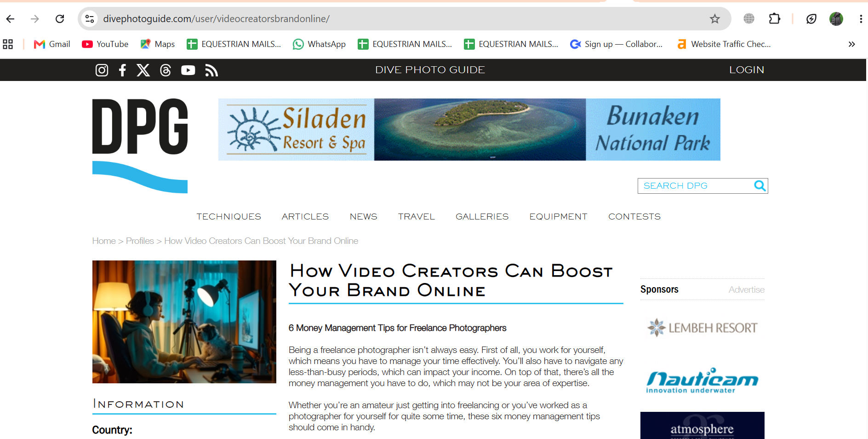Open the Galleries menu item
This screenshot has width=868, height=439.
(482, 216)
